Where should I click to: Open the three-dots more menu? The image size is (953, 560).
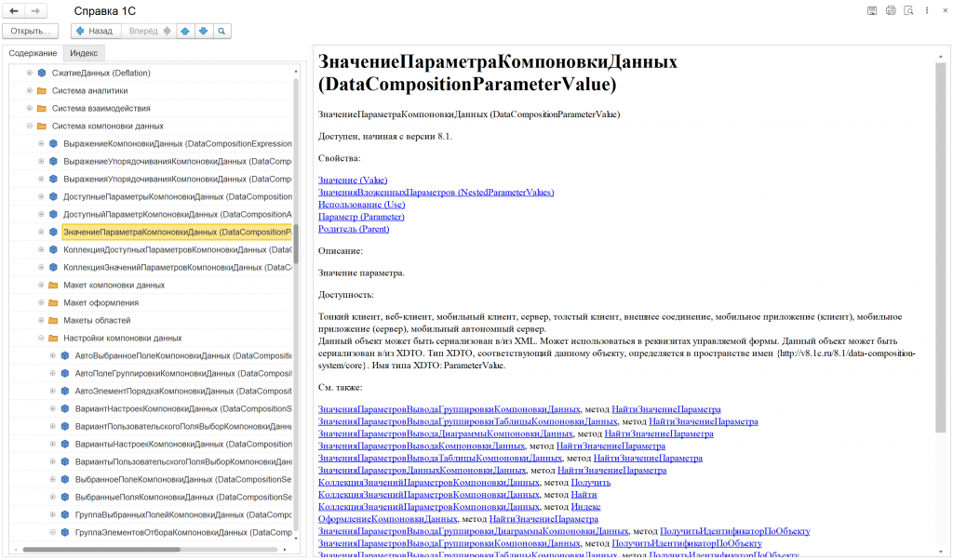(927, 10)
